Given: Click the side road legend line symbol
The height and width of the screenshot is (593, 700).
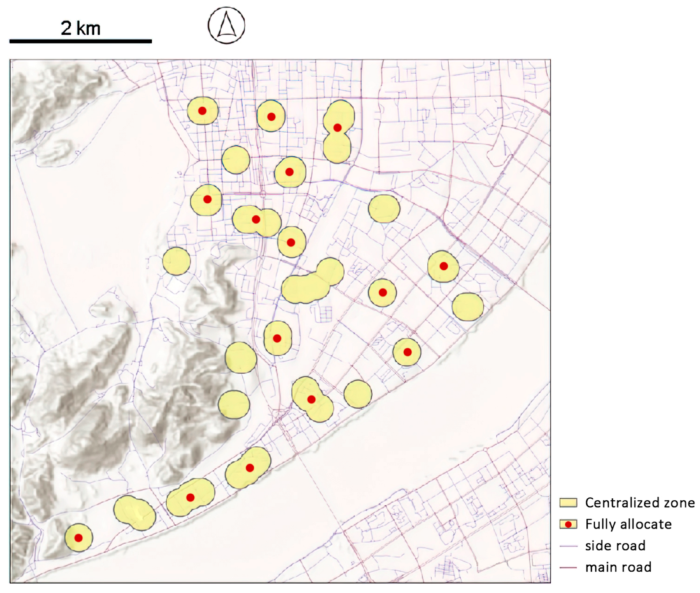Looking at the screenshot, I should pyautogui.click(x=568, y=546).
